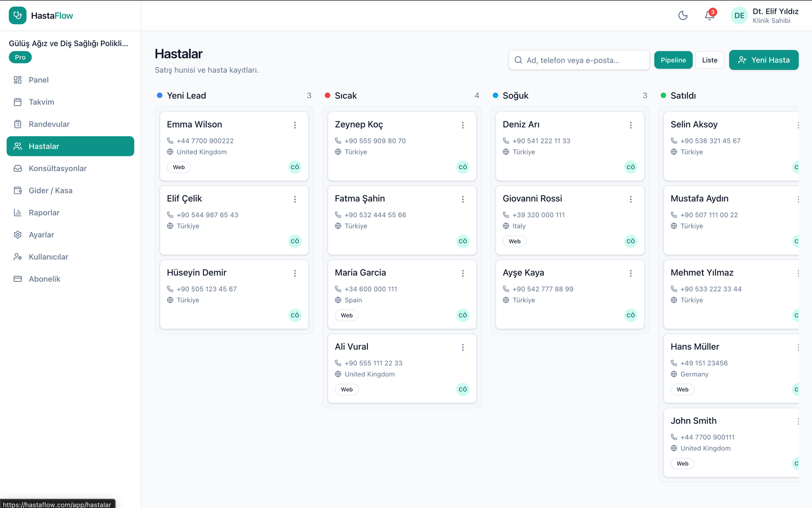Click Web tag on Emma Wilson card
812x508 pixels.
(x=179, y=167)
